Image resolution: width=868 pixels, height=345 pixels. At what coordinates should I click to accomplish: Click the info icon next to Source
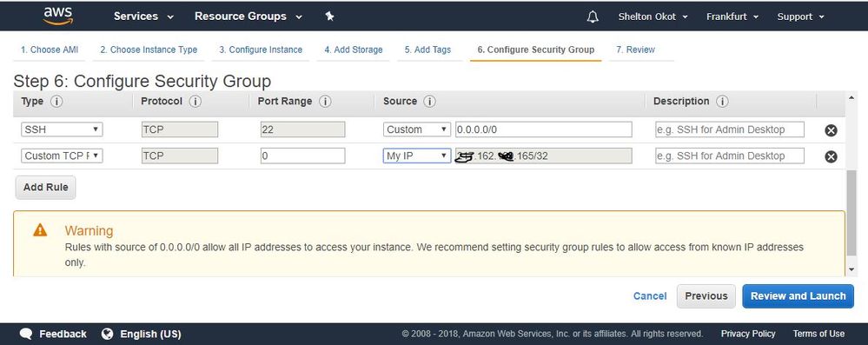[429, 102]
